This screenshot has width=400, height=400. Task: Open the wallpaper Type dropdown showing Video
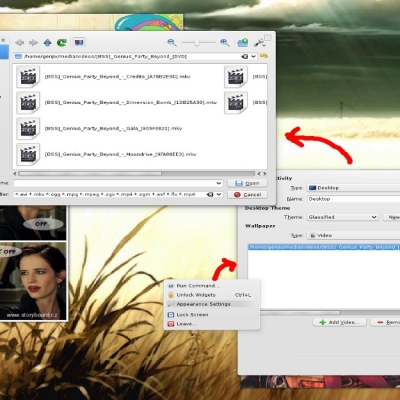point(353,235)
